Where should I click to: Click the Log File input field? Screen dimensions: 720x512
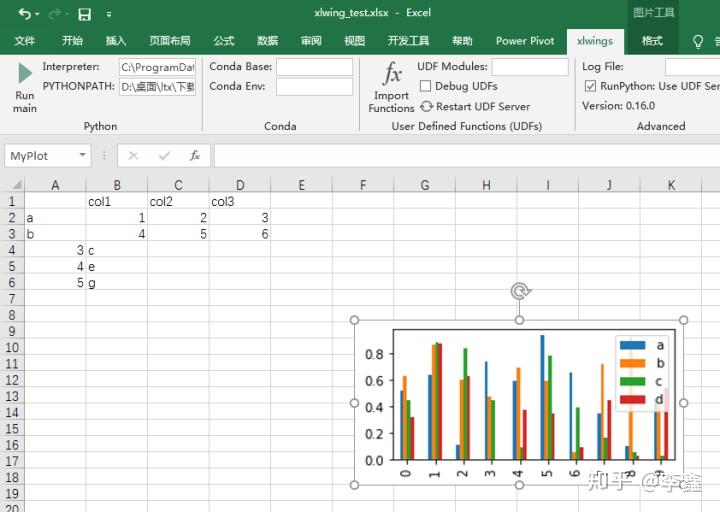(692, 67)
